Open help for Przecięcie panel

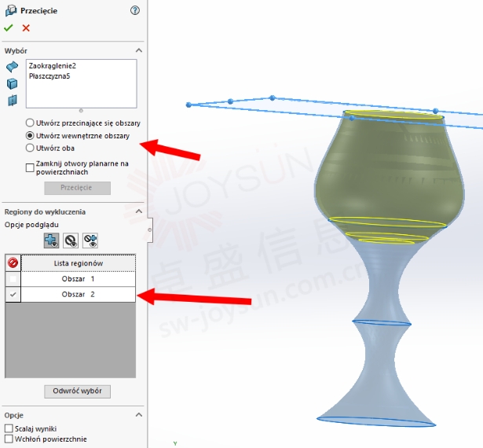pyautogui.click(x=135, y=10)
